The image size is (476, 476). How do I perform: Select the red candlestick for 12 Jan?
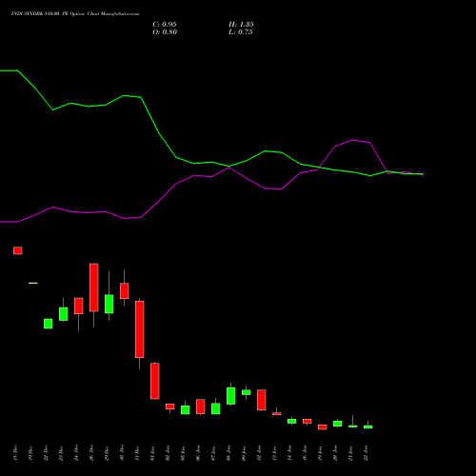pyautogui.click(x=262, y=400)
